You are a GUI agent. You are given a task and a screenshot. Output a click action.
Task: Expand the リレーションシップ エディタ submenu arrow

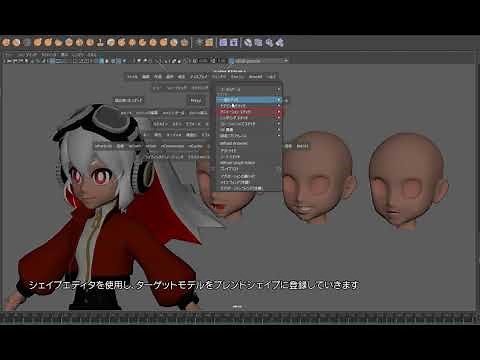[x=279, y=124]
